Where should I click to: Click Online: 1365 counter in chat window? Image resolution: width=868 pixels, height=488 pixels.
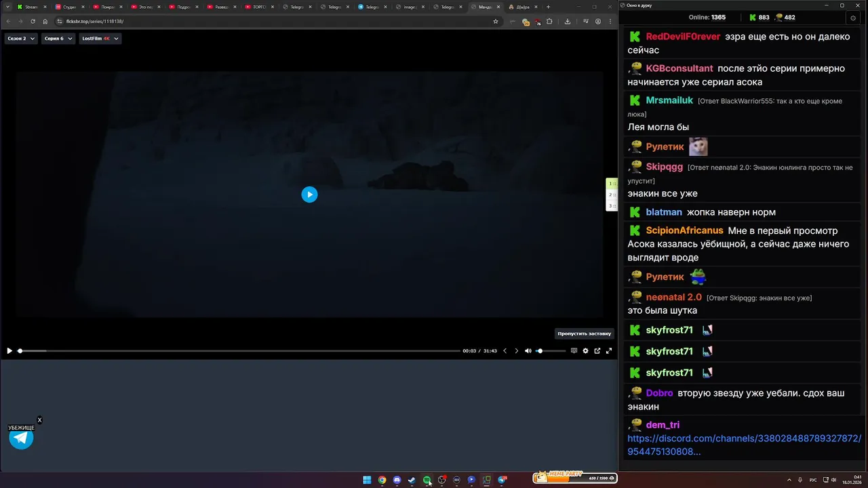[x=707, y=18]
